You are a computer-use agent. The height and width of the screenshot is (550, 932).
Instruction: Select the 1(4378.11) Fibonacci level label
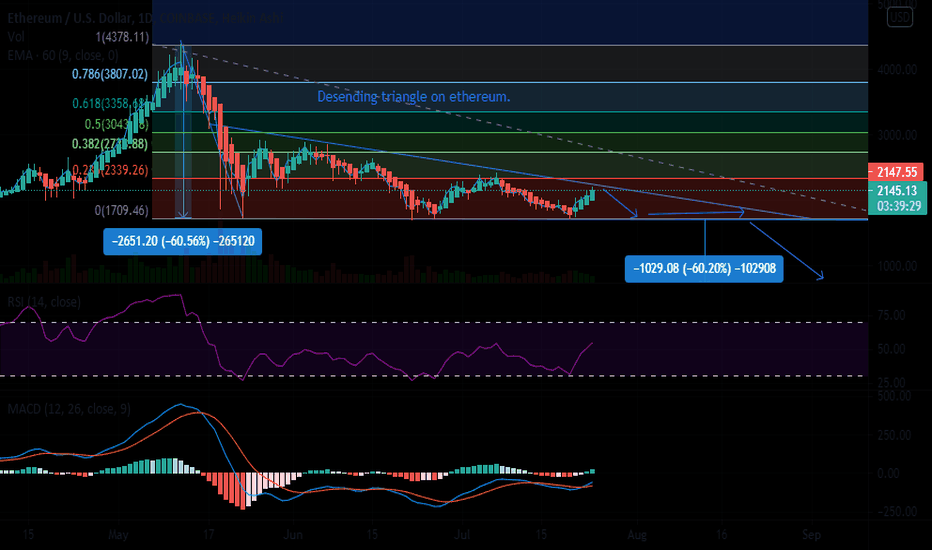pos(122,37)
